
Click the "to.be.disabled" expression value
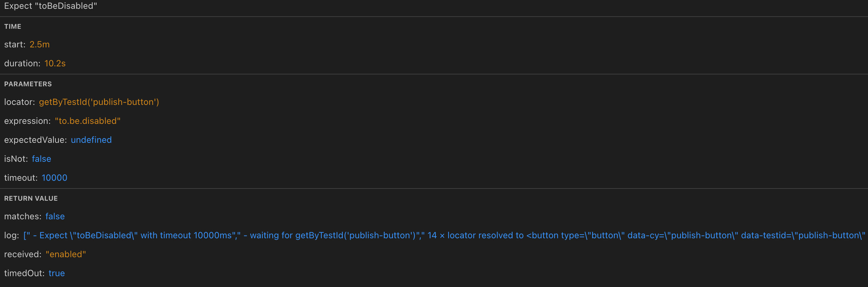point(88,121)
